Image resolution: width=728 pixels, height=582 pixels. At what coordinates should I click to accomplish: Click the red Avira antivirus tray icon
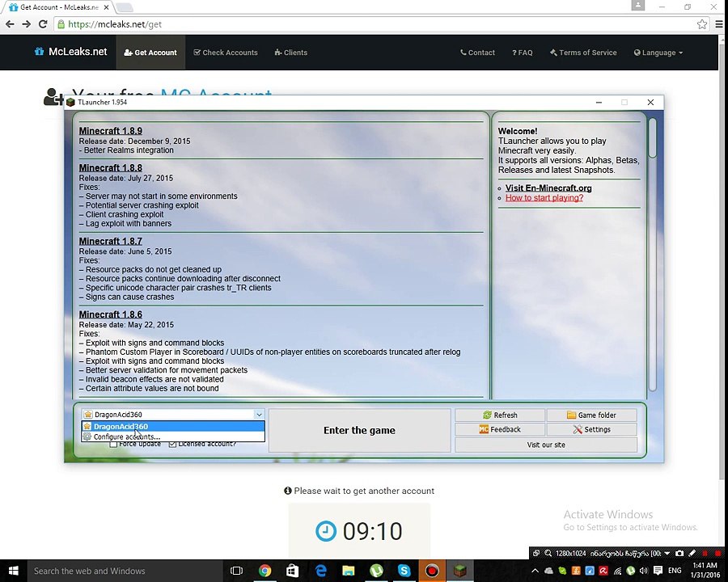pyautogui.click(x=603, y=571)
